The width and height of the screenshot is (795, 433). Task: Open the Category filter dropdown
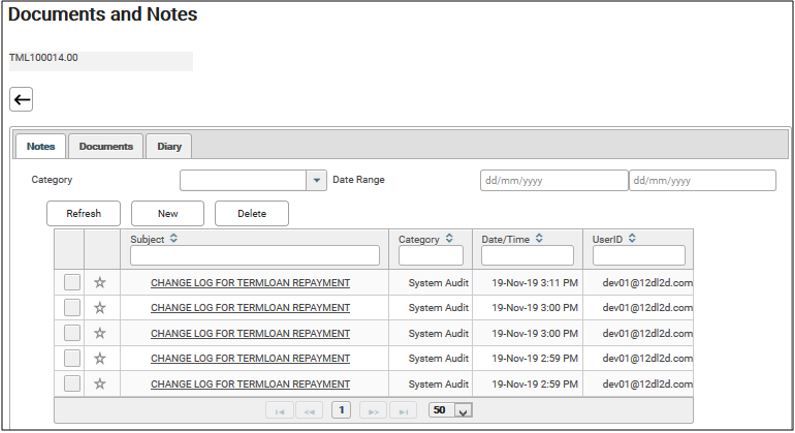[x=317, y=180]
